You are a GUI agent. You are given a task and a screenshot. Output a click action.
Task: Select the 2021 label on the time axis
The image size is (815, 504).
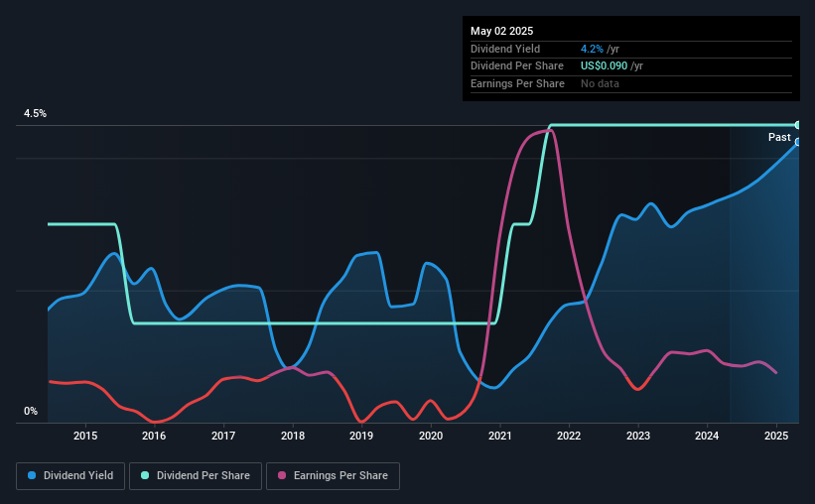(x=500, y=436)
